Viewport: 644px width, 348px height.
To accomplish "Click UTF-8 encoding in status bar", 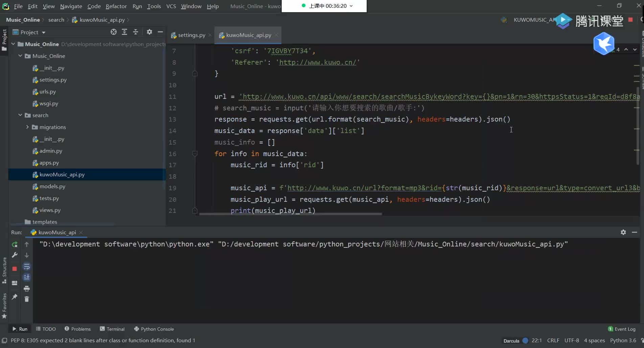I will click(x=572, y=341).
